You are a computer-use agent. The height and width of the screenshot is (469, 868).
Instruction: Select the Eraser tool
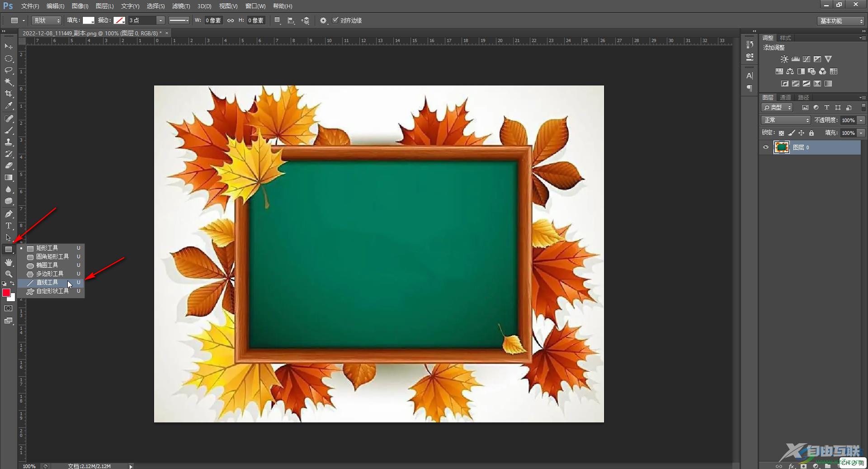click(x=9, y=166)
